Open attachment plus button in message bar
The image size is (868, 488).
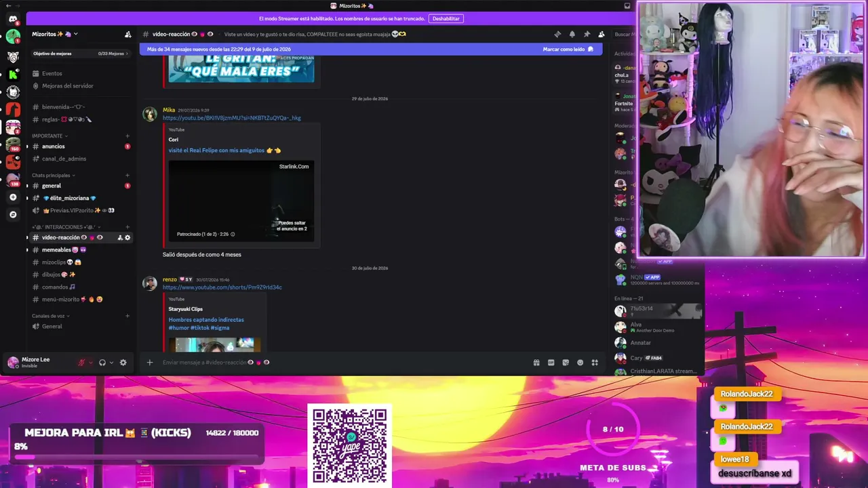150,363
